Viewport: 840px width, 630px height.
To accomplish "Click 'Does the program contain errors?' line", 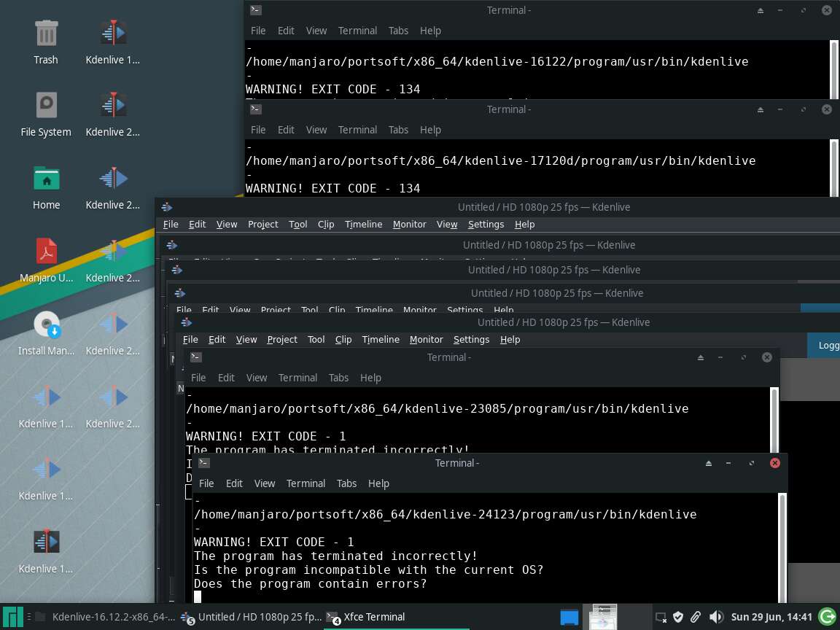I will 310,584.
